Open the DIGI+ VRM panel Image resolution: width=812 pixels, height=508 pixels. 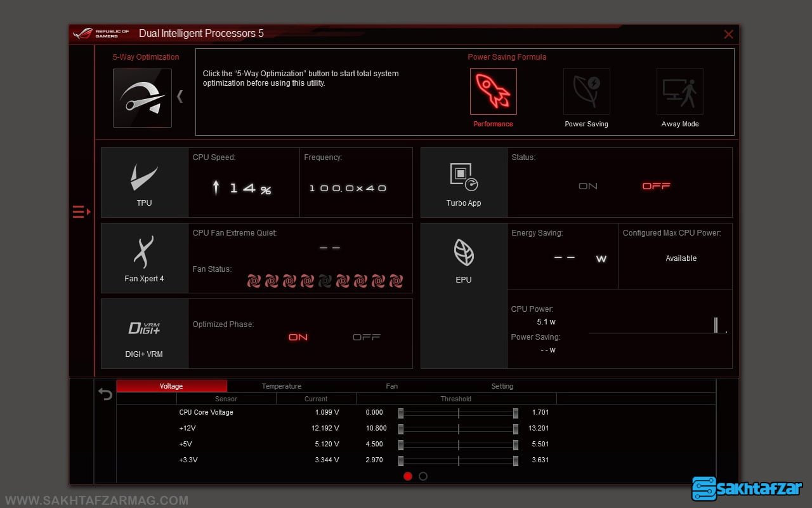point(145,334)
